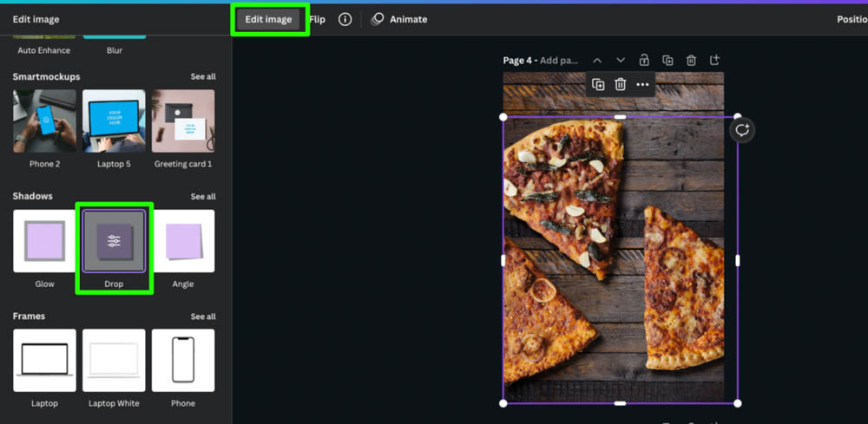The height and width of the screenshot is (424, 868).
Task: See all Frames options
Action: point(203,316)
